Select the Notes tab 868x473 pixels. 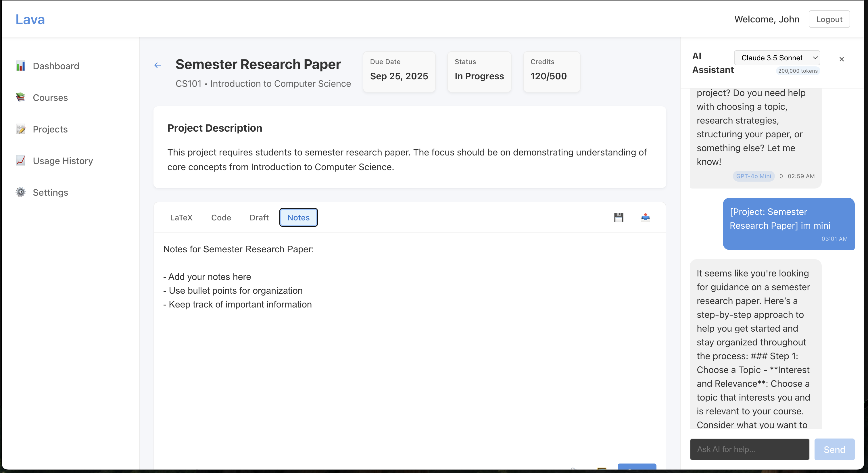[298, 218]
